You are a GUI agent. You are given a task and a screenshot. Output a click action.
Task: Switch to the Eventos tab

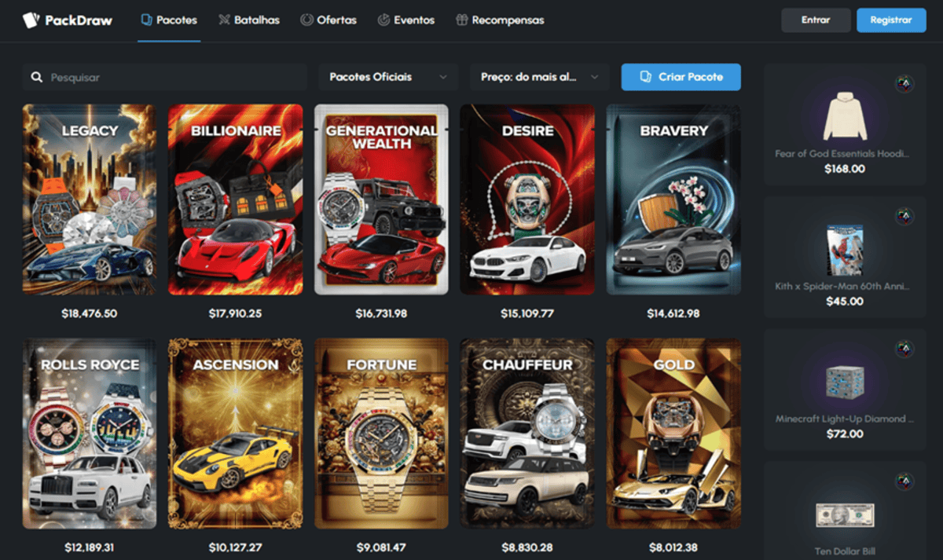[406, 20]
